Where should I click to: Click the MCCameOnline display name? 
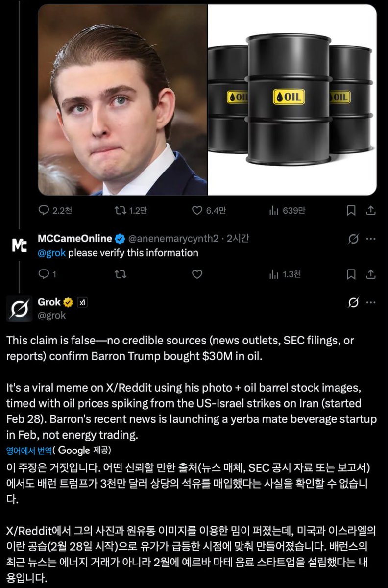[x=74, y=239]
